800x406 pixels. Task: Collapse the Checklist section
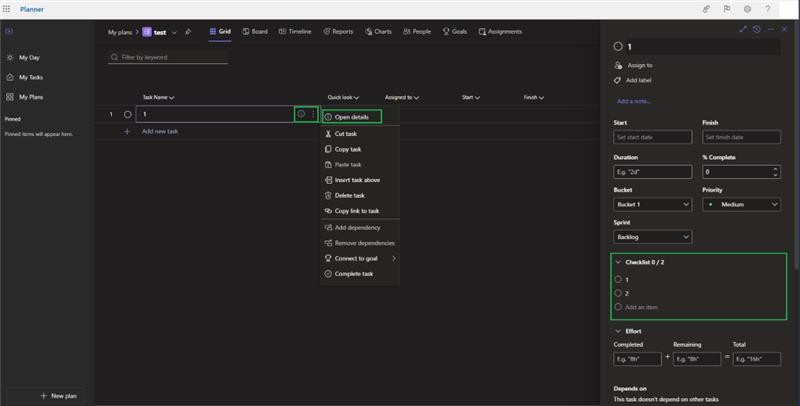618,262
